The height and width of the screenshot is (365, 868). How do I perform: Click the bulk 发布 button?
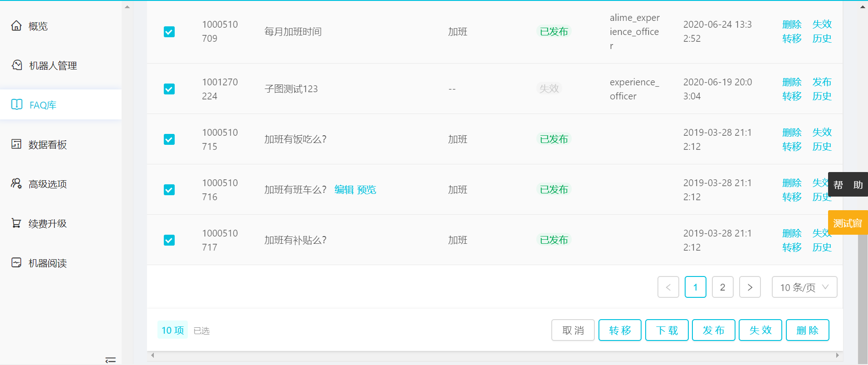[714, 330]
